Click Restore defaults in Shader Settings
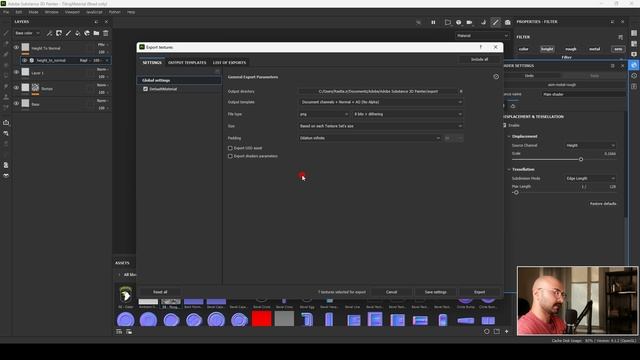 [603, 204]
